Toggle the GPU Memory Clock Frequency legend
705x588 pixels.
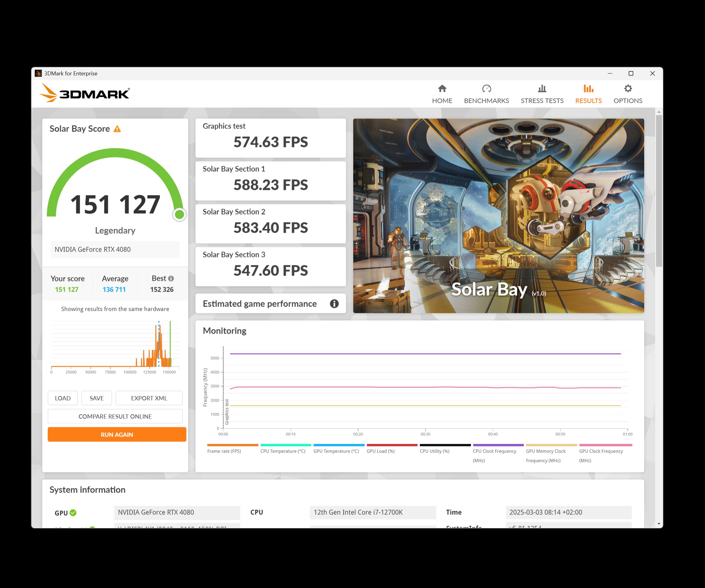(x=551, y=453)
